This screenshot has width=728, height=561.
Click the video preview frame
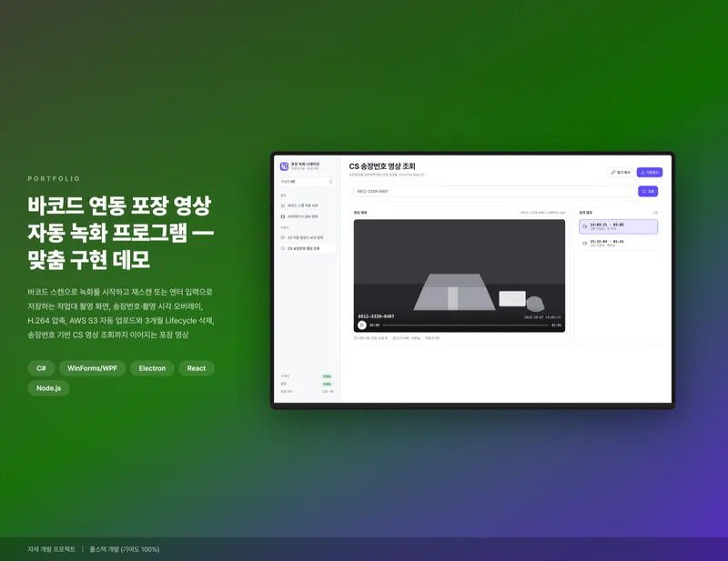click(460, 275)
